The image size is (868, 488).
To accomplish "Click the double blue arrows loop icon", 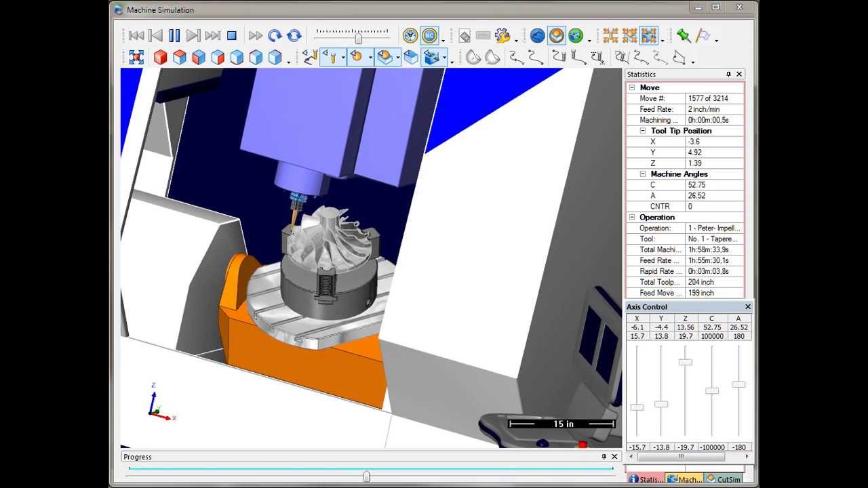I will click(x=294, y=35).
